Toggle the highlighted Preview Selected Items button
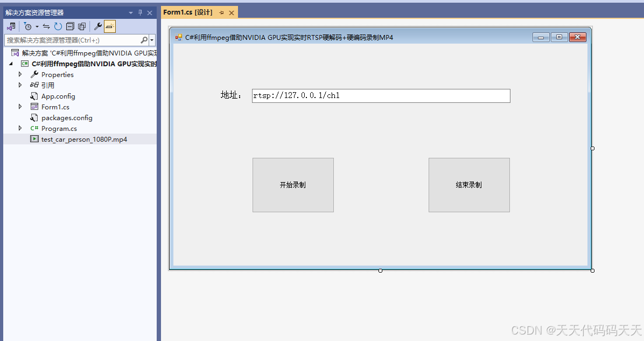Viewport: 644px width, 341px height. point(110,27)
